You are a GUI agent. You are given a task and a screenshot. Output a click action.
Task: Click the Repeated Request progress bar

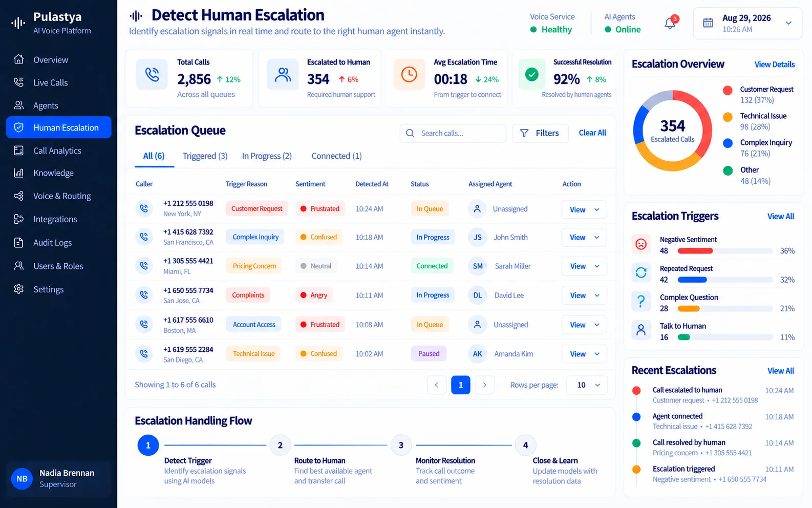tap(725, 280)
